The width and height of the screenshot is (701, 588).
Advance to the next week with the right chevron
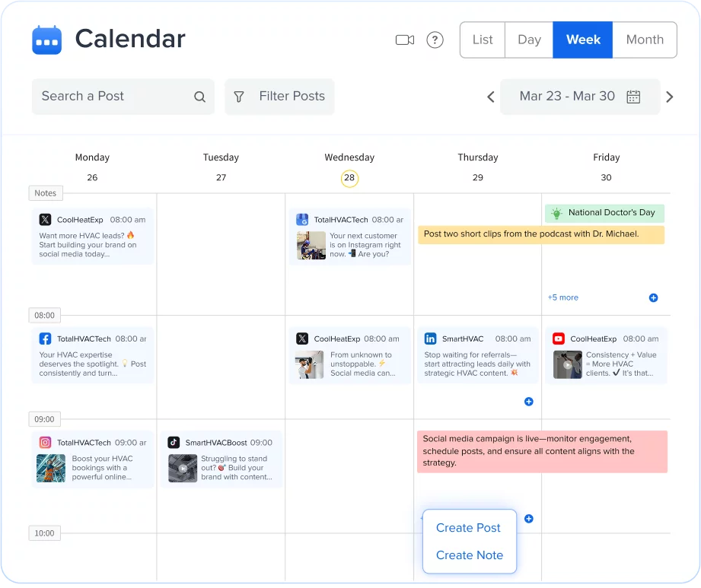point(669,97)
